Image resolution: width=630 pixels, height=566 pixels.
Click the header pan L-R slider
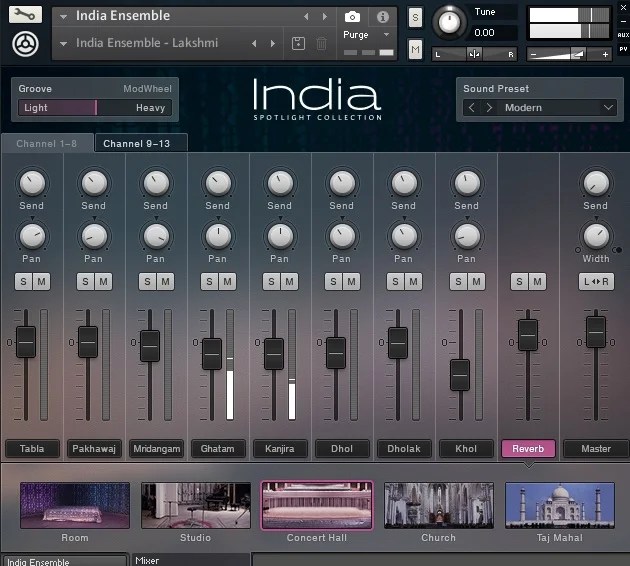pyautogui.click(x=475, y=54)
